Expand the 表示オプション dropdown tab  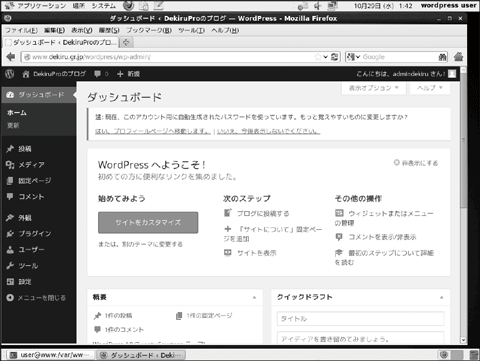[374, 88]
